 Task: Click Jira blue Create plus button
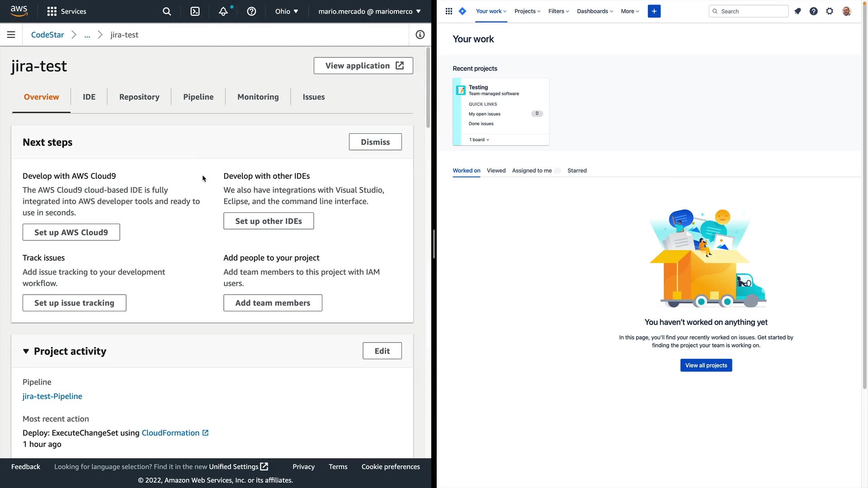pyautogui.click(x=654, y=11)
